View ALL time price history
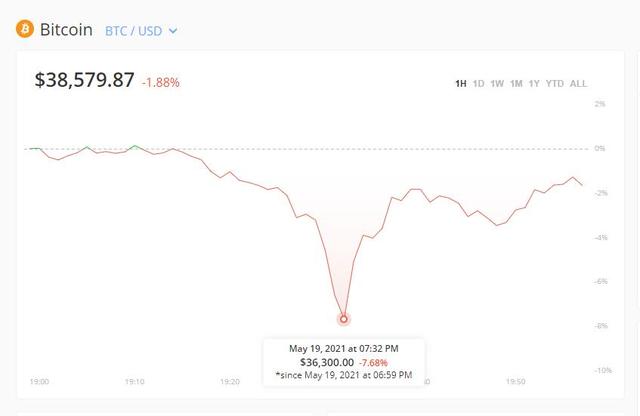 pyautogui.click(x=578, y=84)
